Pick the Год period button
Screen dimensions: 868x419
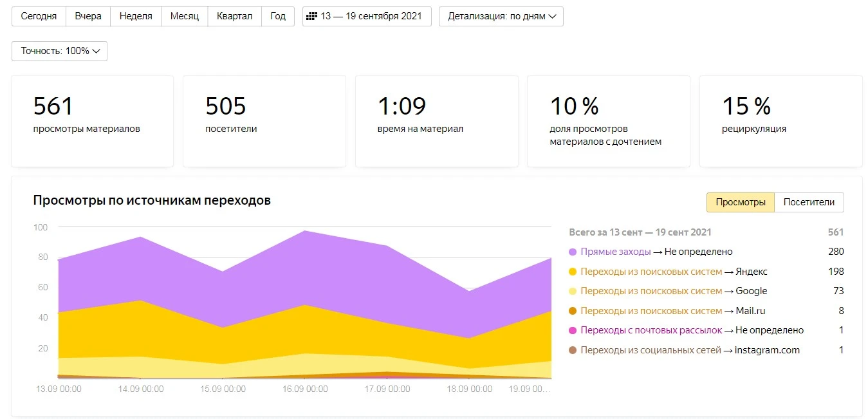point(278,16)
